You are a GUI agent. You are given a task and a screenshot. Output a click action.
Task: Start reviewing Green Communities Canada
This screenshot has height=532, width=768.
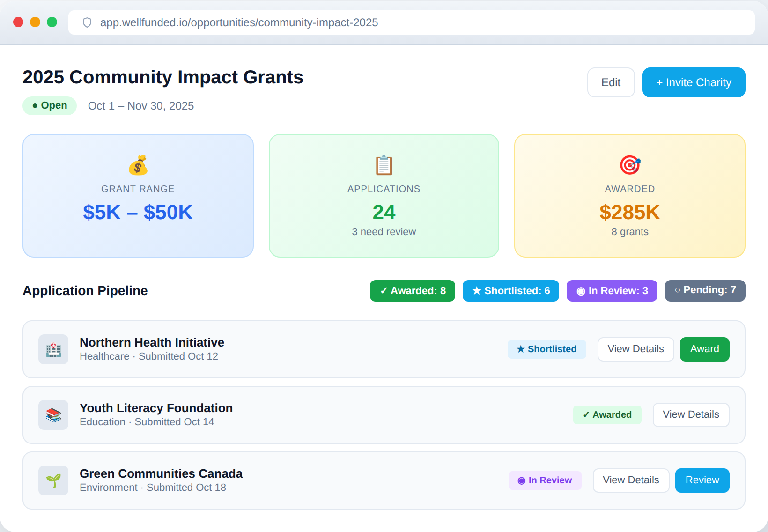(x=702, y=480)
